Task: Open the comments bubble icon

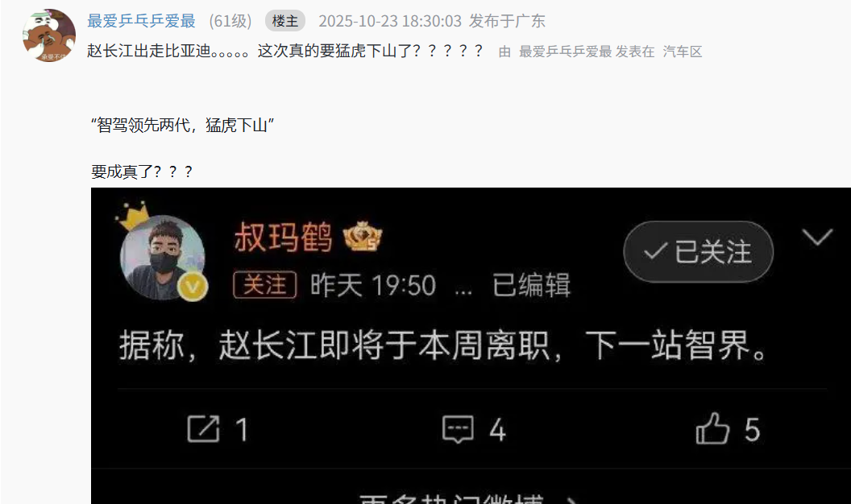Action: coord(458,429)
